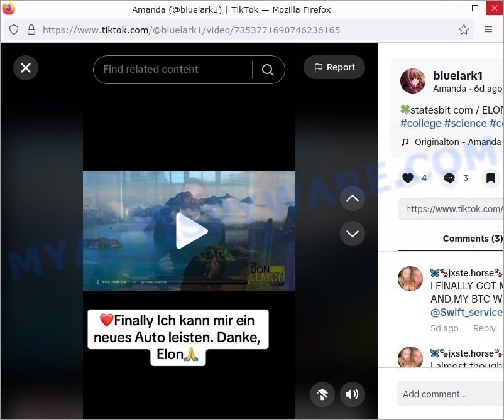
Task: Click the Firefox logo in title bar
Action: 9,8
